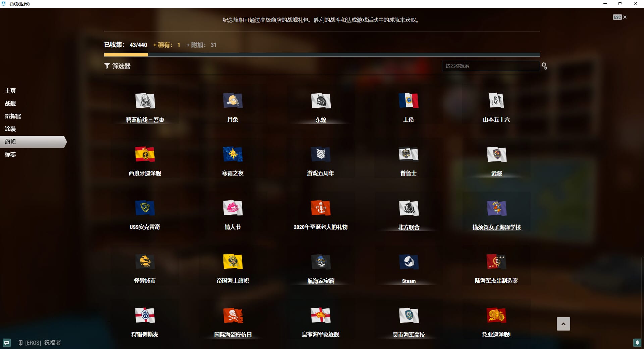The height and width of the screenshot is (349, 644).
Task: Click the scroll-to-top arrow button
Action: 563,324
